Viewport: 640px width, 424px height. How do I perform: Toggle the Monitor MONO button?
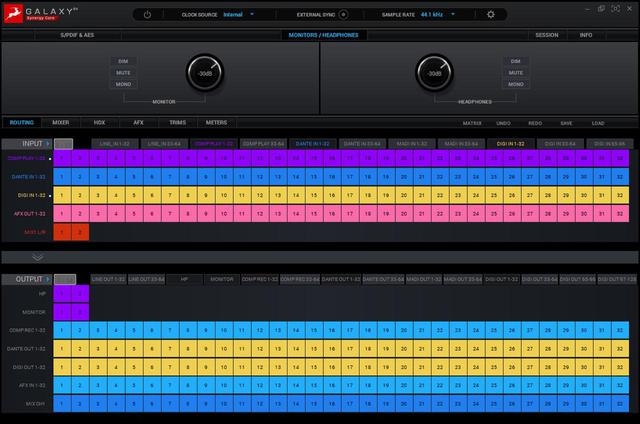point(123,84)
